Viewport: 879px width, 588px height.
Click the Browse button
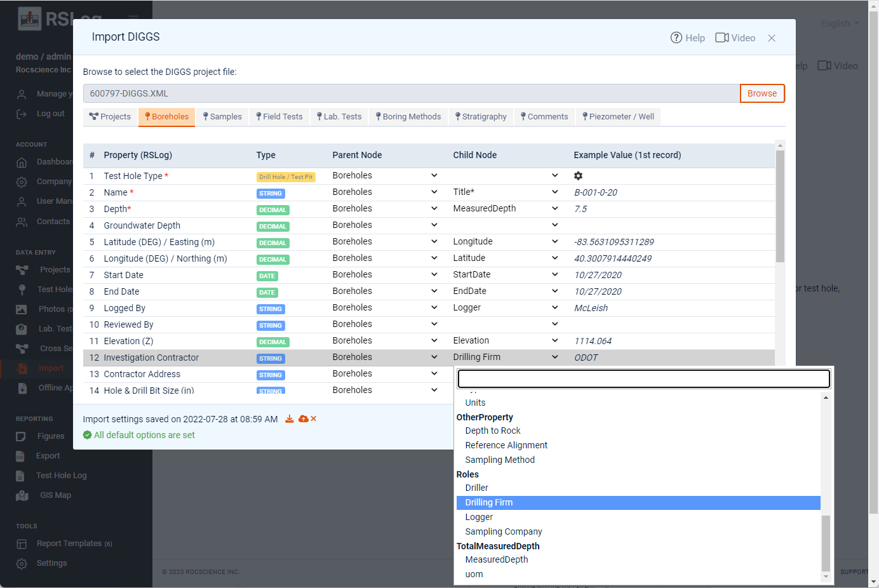point(762,93)
